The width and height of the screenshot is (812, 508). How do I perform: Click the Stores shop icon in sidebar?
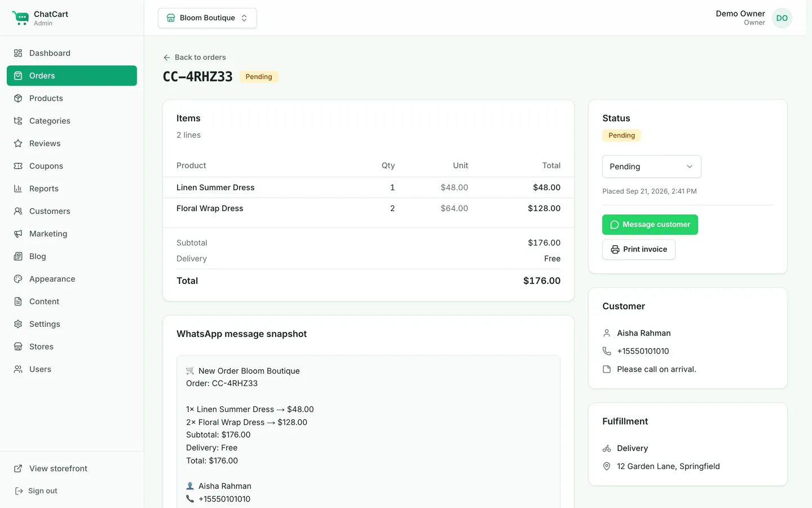18,347
